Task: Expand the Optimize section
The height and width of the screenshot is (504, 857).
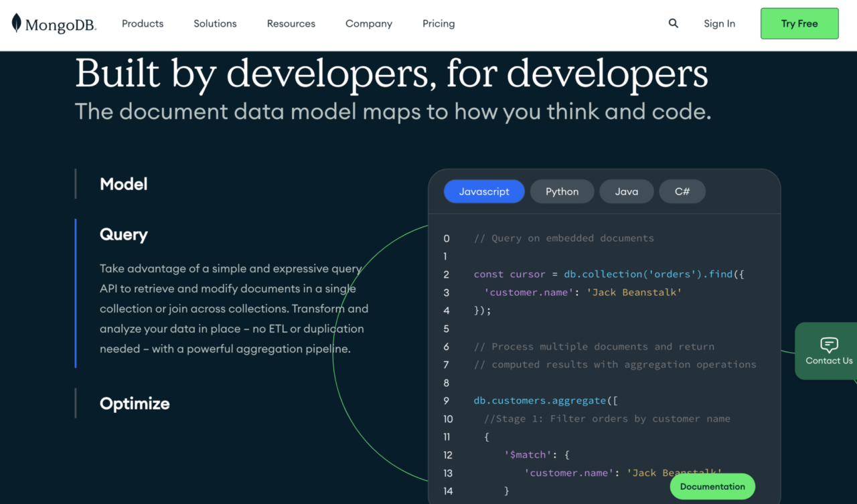Action: coord(135,404)
